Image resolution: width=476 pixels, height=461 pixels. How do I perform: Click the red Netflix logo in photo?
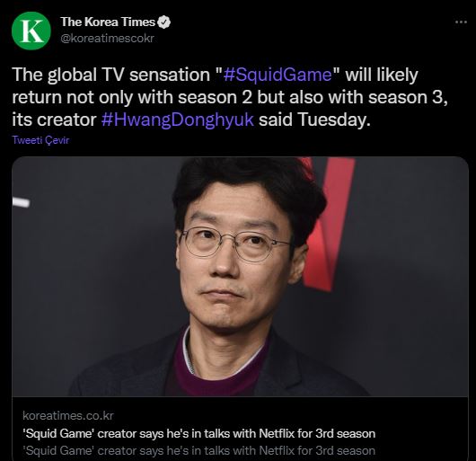328,223
